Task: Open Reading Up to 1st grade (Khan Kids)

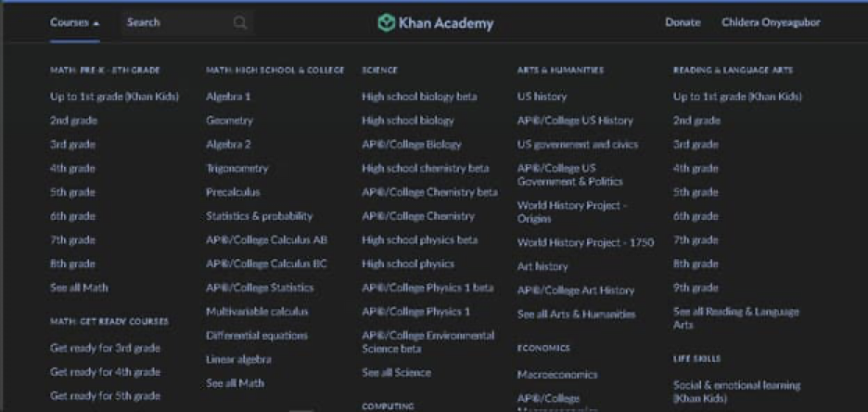Action: (737, 97)
